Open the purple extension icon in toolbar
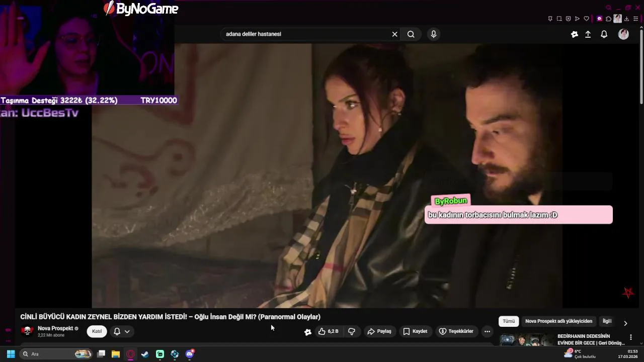This screenshot has height=362, width=644. (x=599, y=19)
